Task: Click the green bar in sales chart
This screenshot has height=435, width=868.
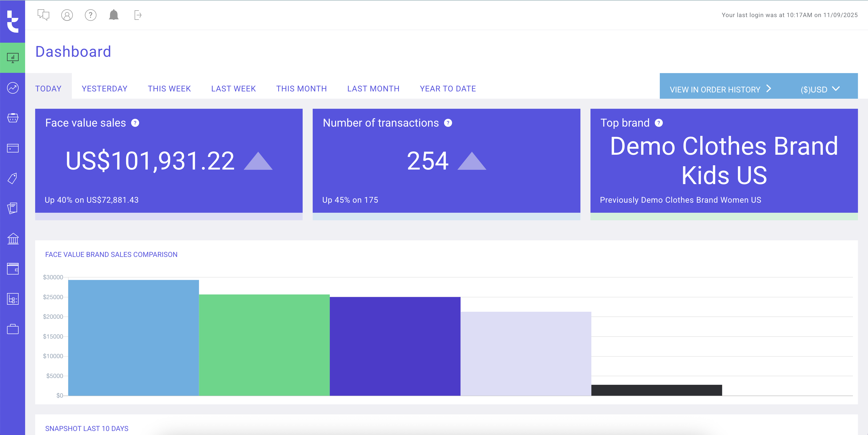Action: [264, 345]
